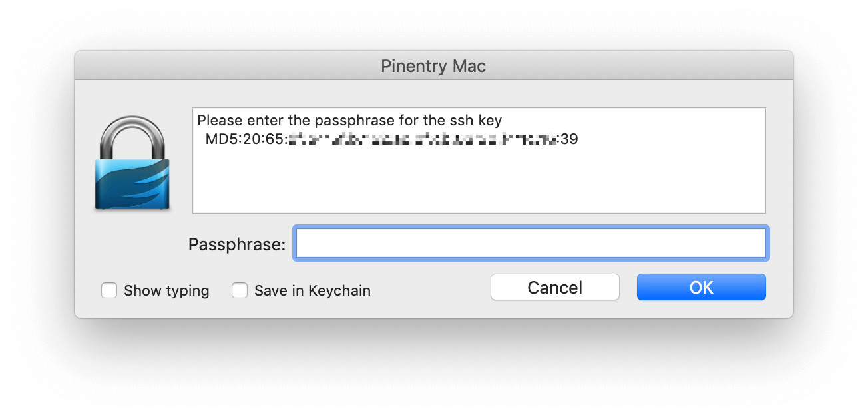Click the trailing "39" of the fingerprint

pos(569,139)
